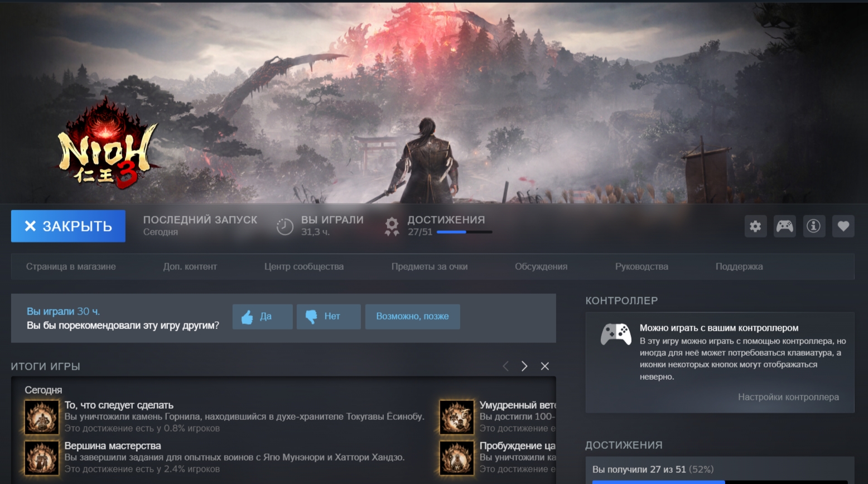Go to next game summary page
The height and width of the screenshot is (484, 868).
[524, 366]
